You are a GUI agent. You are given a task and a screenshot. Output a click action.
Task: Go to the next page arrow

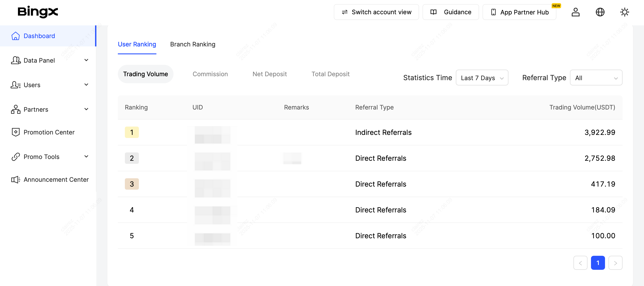click(615, 263)
